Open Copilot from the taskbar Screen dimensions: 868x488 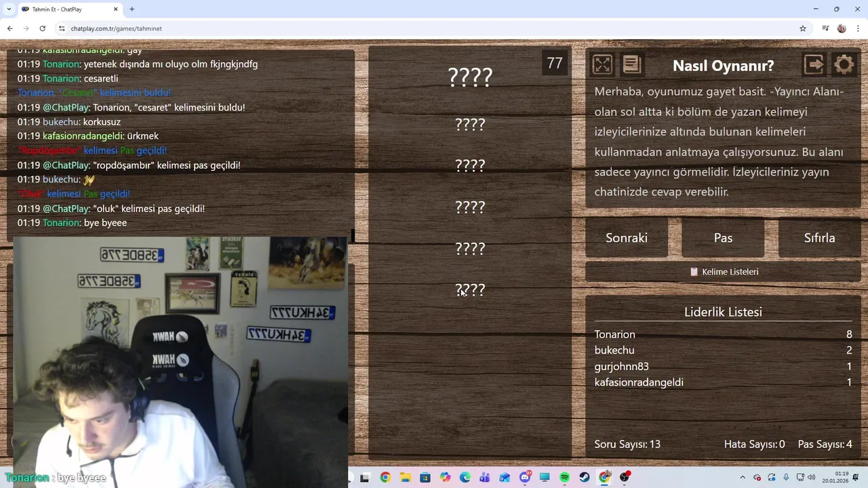click(445, 477)
